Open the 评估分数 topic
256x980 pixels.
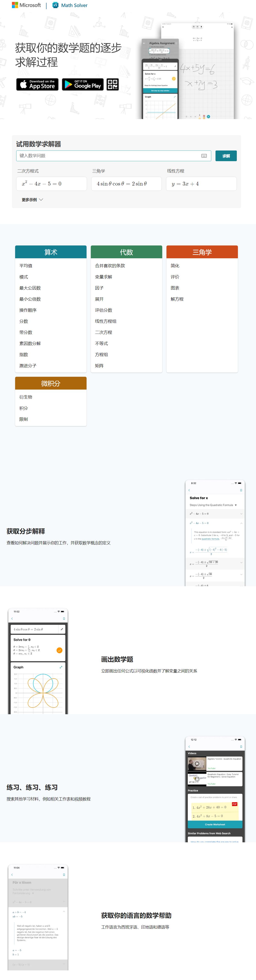(x=103, y=310)
